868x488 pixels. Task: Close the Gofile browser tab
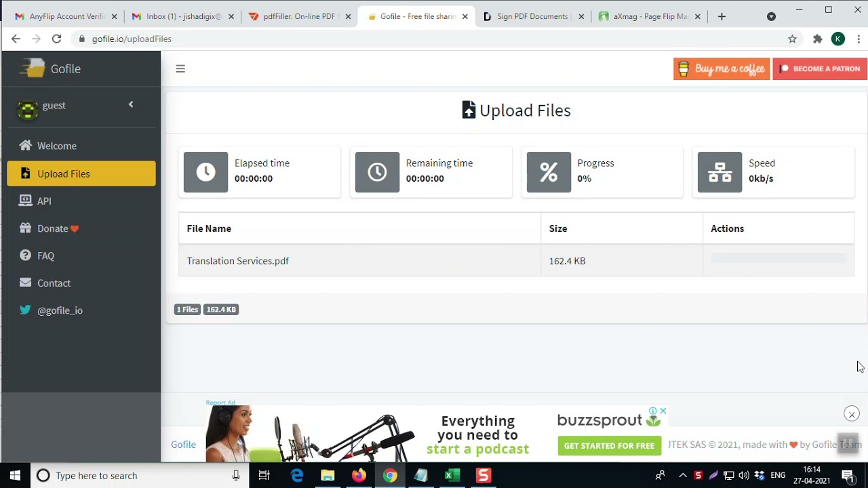[465, 16]
